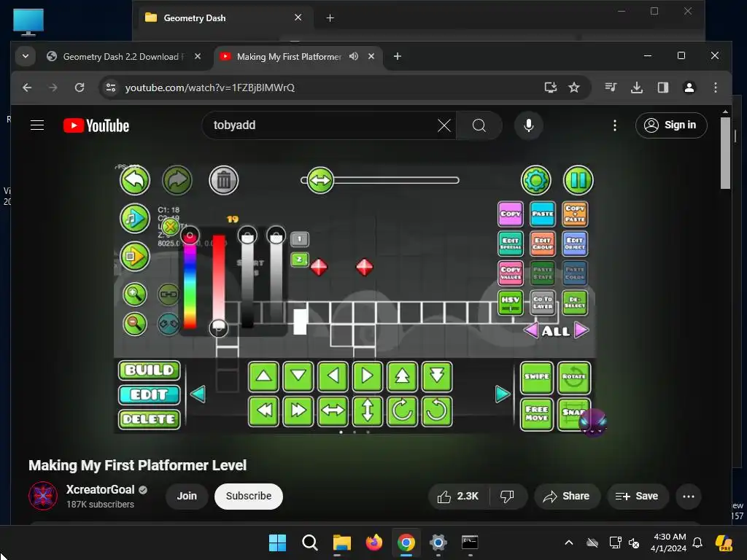Toggle the Swipe mode button
747x560 pixels.
[536, 377]
